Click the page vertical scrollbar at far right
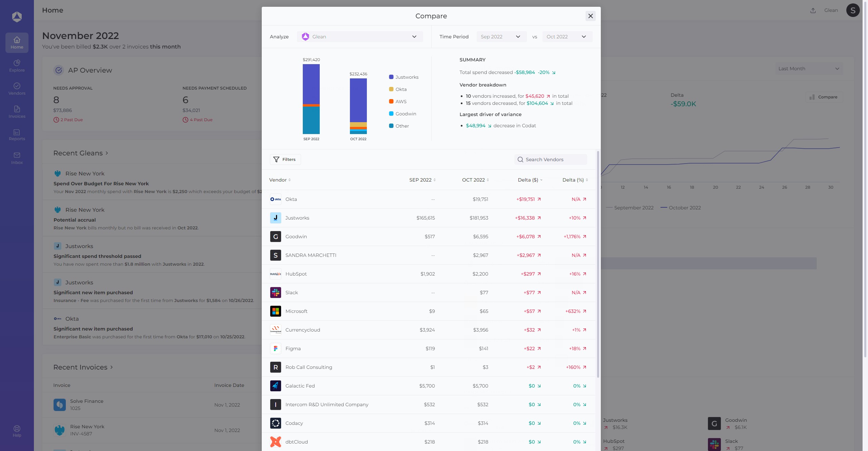 (865, 180)
